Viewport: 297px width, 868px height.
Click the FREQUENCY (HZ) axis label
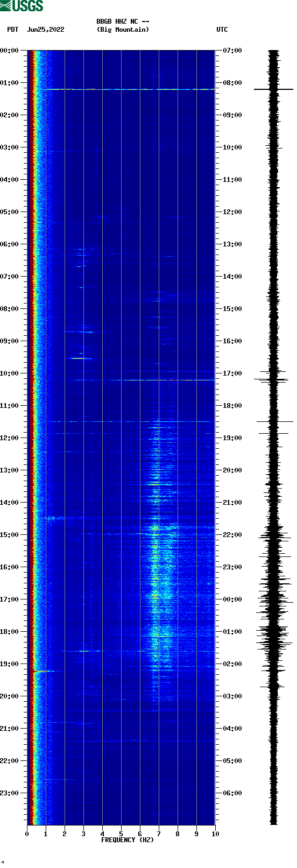128,840
